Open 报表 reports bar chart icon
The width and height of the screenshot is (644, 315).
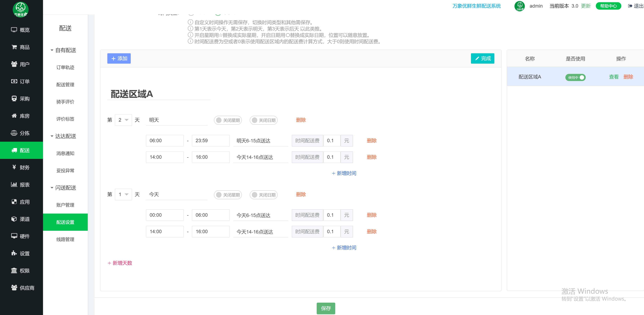click(x=14, y=184)
